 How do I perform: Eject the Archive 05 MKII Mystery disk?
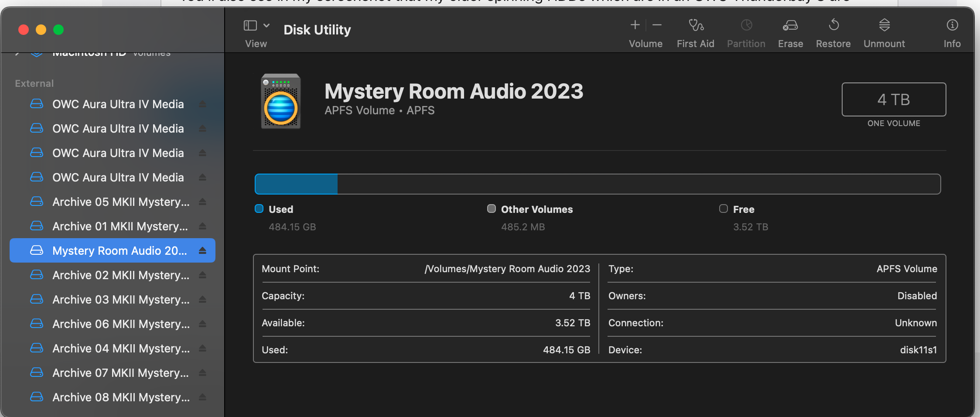[x=202, y=202]
